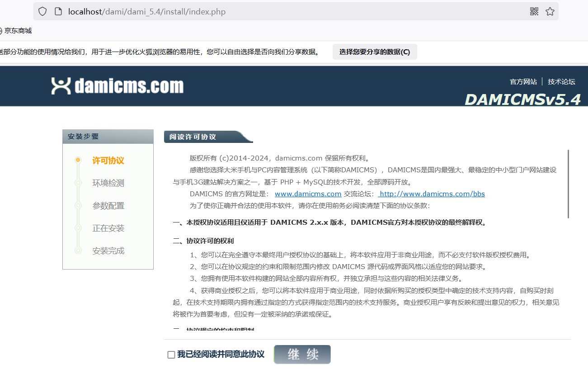
Task: Click the address bar URL text
Action: [147, 12]
